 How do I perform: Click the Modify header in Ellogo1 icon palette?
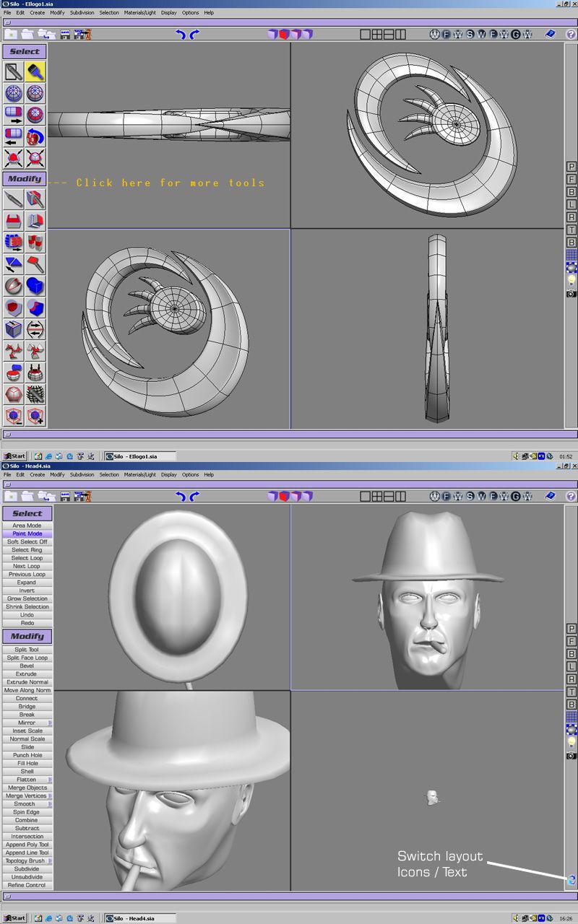click(25, 178)
